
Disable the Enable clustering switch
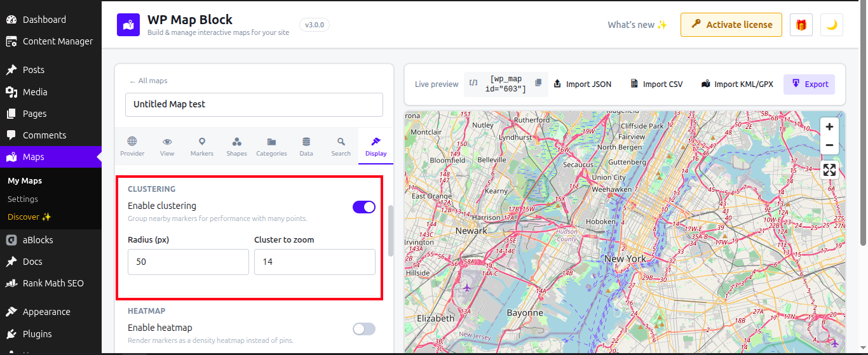[364, 207]
